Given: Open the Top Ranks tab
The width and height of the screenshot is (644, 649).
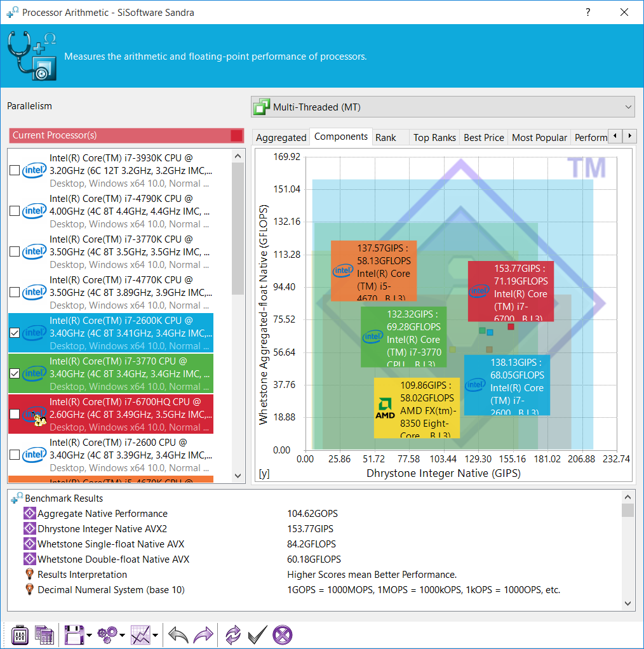Looking at the screenshot, I should click(x=434, y=137).
